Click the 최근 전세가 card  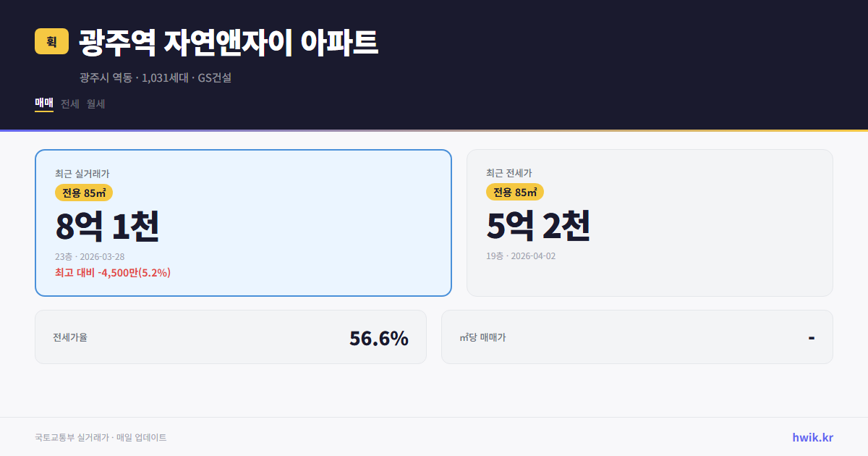pos(650,222)
